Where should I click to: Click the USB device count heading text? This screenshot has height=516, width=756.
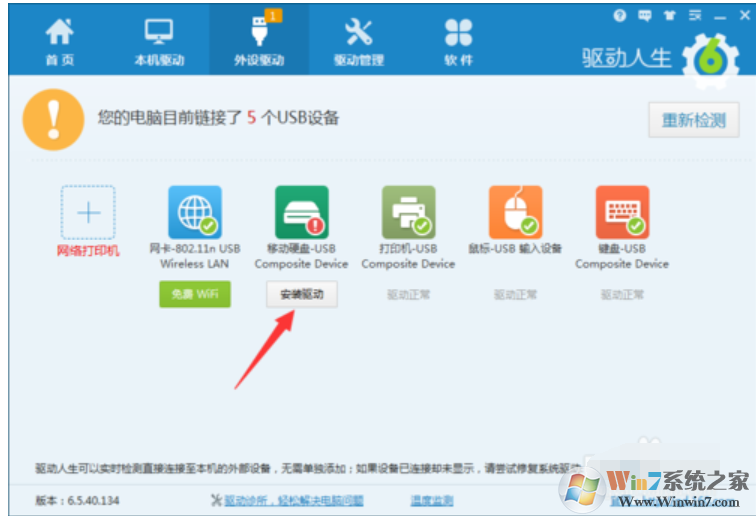pyautogui.click(x=218, y=118)
